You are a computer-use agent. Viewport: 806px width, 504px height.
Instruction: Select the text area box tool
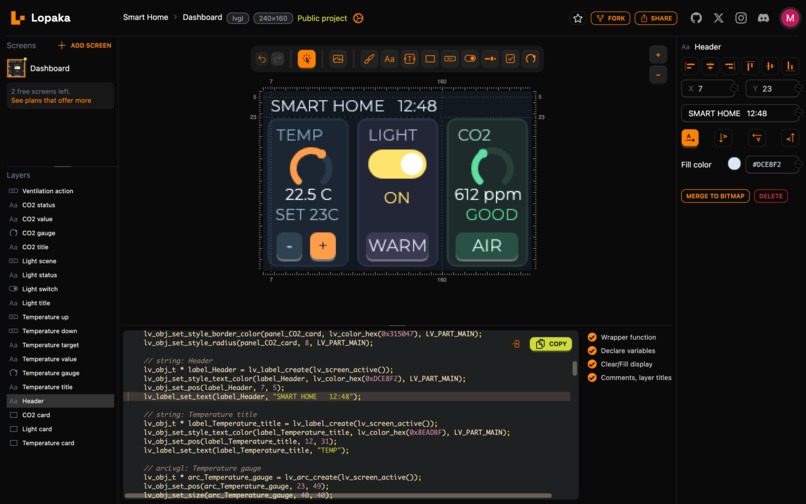pyautogui.click(x=410, y=59)
